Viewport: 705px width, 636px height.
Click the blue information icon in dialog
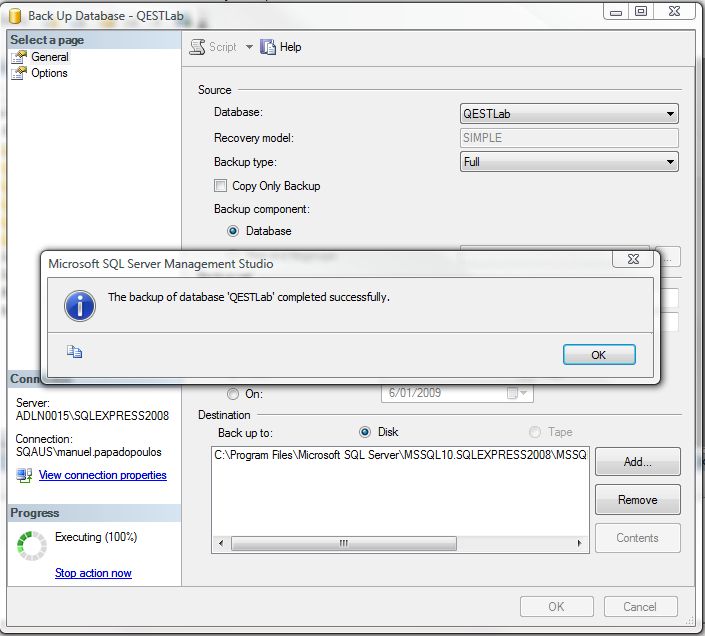(x=79, y=304)
